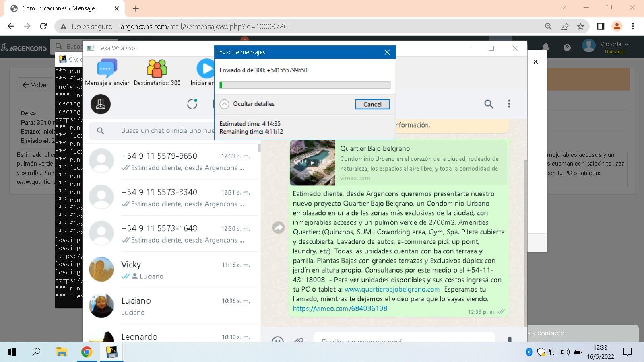Forward the message using arrow icon
The image size is (644, 362).
point(278,228)
